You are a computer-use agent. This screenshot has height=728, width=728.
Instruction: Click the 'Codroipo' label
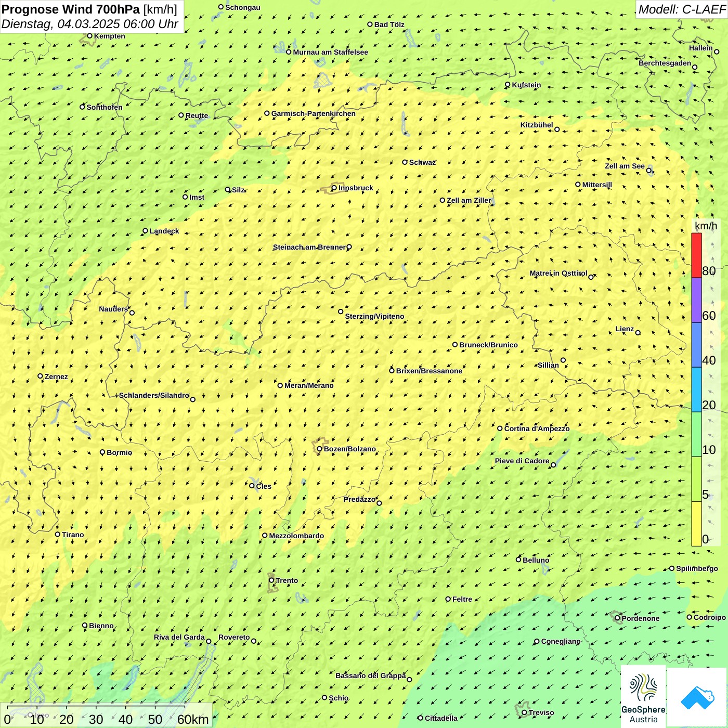tap(710, 617)
